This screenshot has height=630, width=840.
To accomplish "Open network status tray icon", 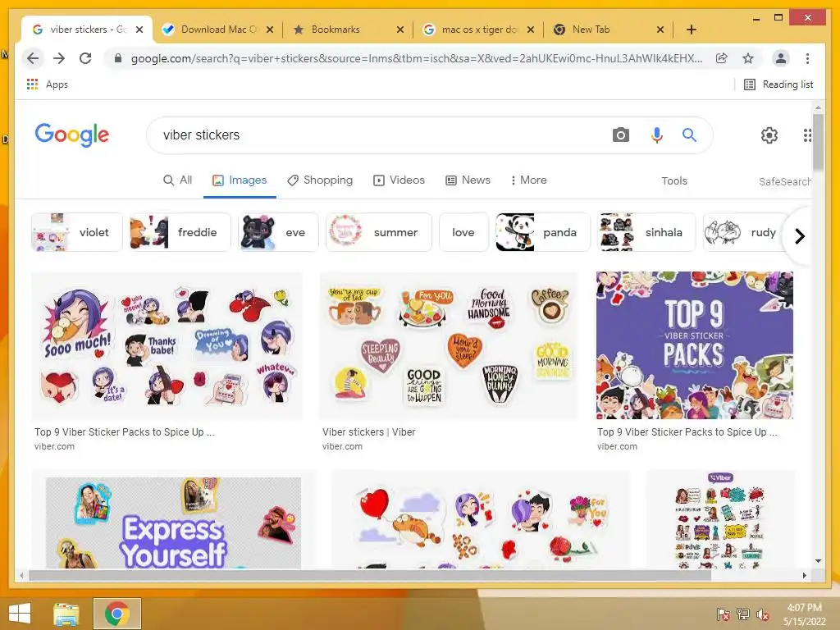I will click(743, 614).
